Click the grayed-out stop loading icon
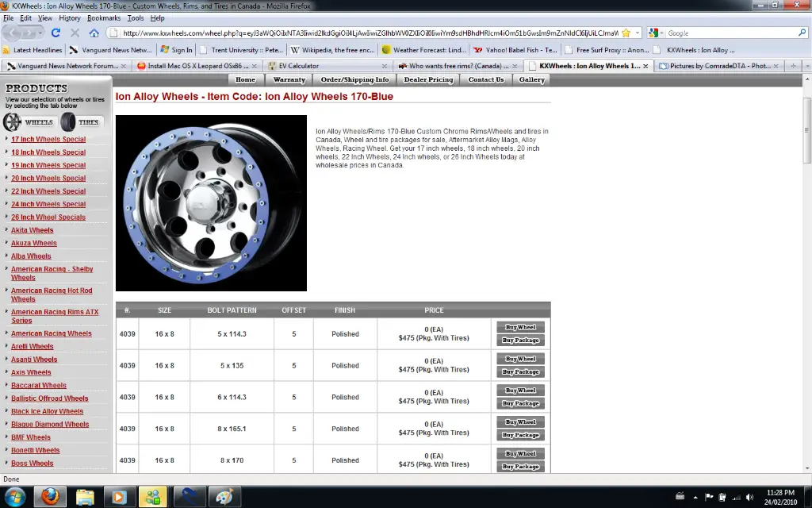The image size is (812, 508). [x=75, y=33]
